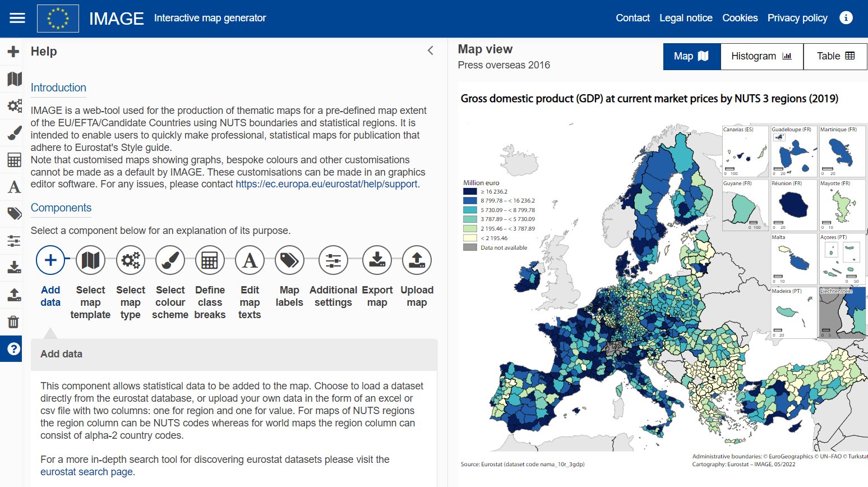
Task: Open the Privacy policy link
Action: pos(797,18)
